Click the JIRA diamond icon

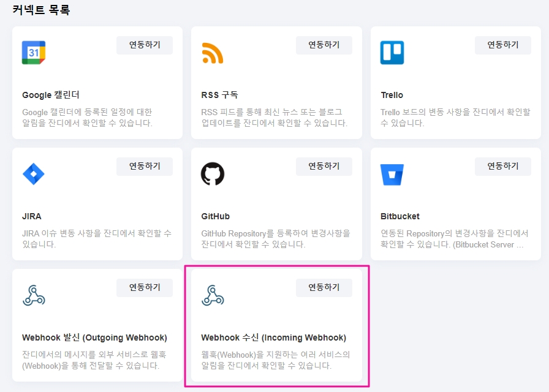pos(34,174)
